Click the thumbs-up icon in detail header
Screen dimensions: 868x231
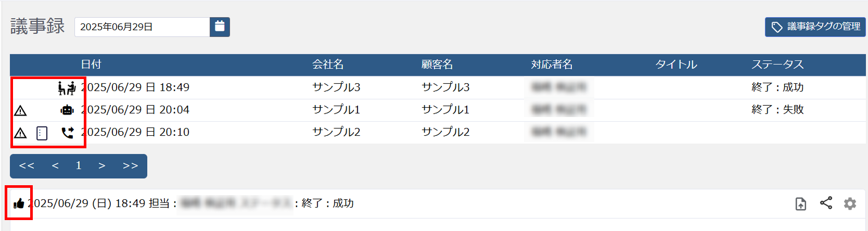(19, 203)
